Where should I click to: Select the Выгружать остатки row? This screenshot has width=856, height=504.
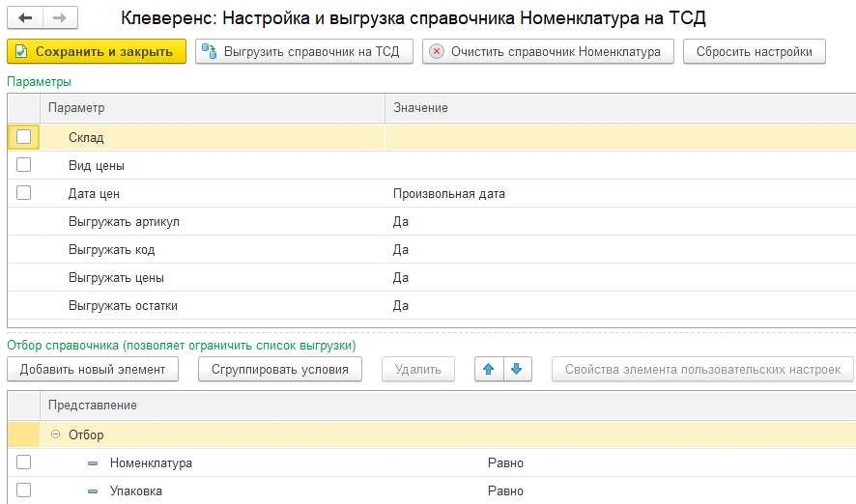(x=431, y=305)
